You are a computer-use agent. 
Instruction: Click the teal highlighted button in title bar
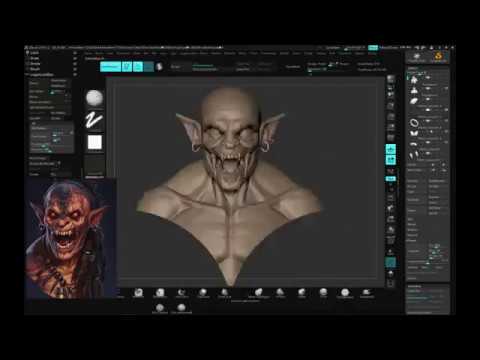[x=373, y=48]
